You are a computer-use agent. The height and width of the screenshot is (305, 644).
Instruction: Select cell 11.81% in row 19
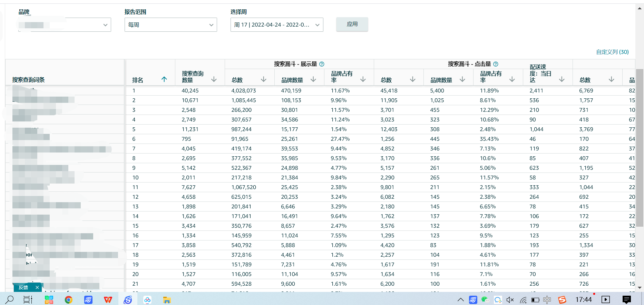489,265
